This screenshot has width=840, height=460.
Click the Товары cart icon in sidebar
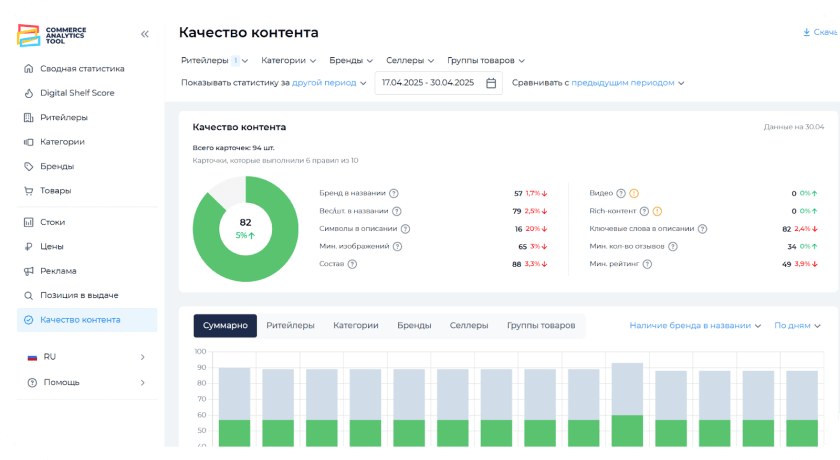pos(28,191)
